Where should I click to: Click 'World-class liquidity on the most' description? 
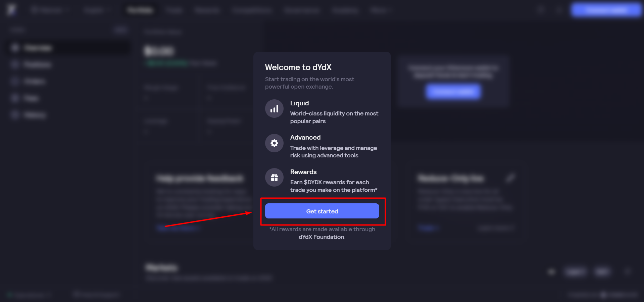(x=334, y=113)
